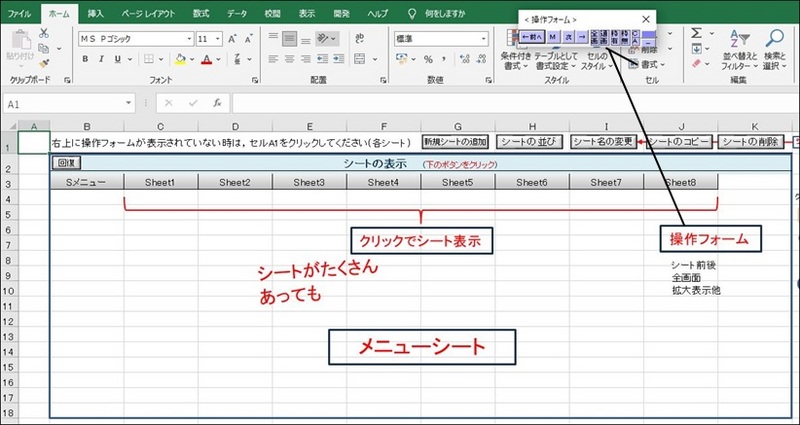Image resolution: width=800 pixels, height=425 pixels.
Task: Click the Format Painter brush icon
Action: click(45, 62)
